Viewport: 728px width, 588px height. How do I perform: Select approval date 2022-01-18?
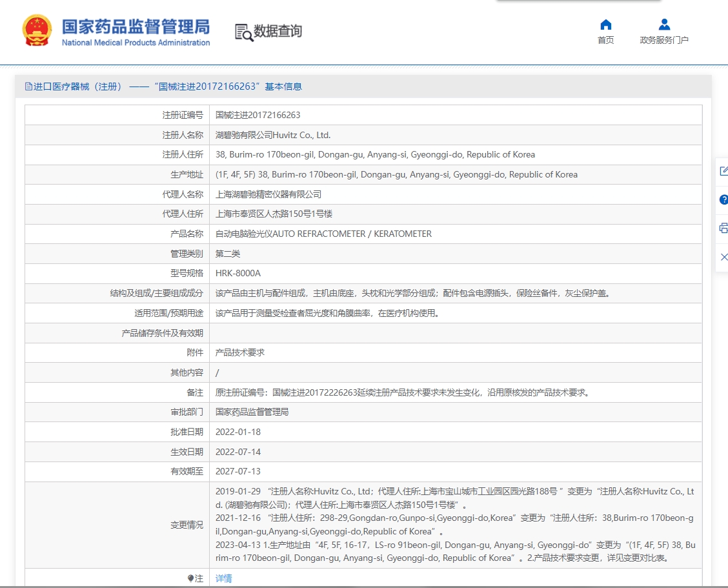(x=238, y=432)
